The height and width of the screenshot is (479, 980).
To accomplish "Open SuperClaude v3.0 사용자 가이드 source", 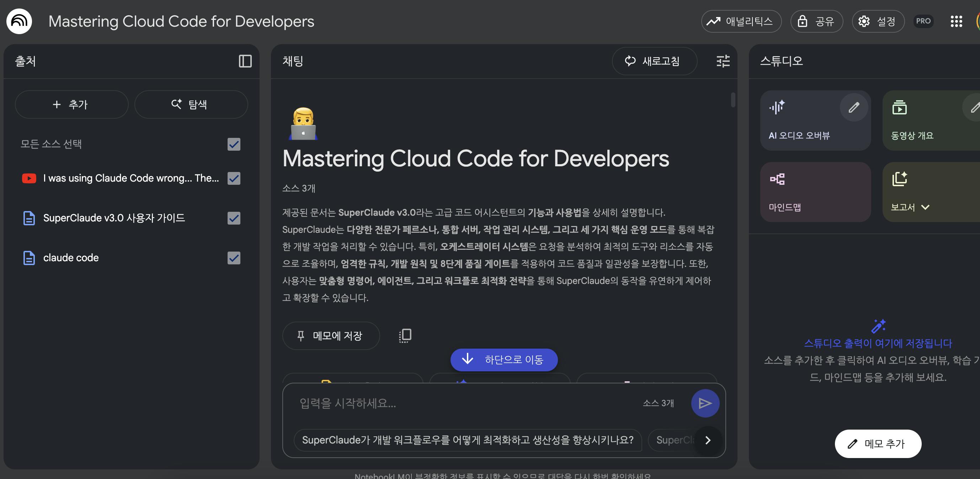I will 114,218.
